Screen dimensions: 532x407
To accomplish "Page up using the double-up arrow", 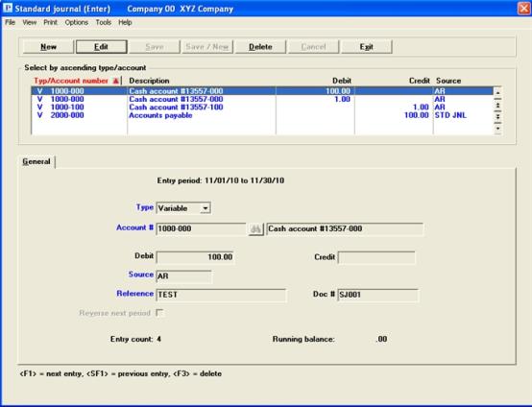I will [x=497, y=106].
